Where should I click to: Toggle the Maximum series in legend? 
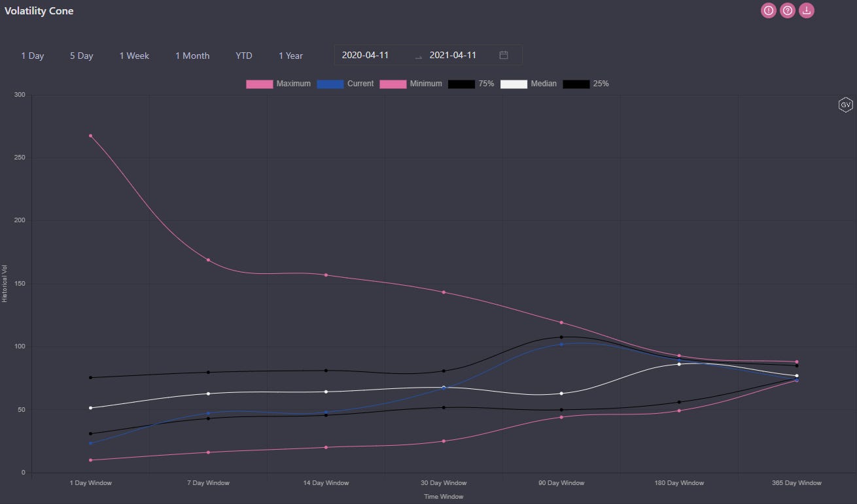tap(278, 84)
